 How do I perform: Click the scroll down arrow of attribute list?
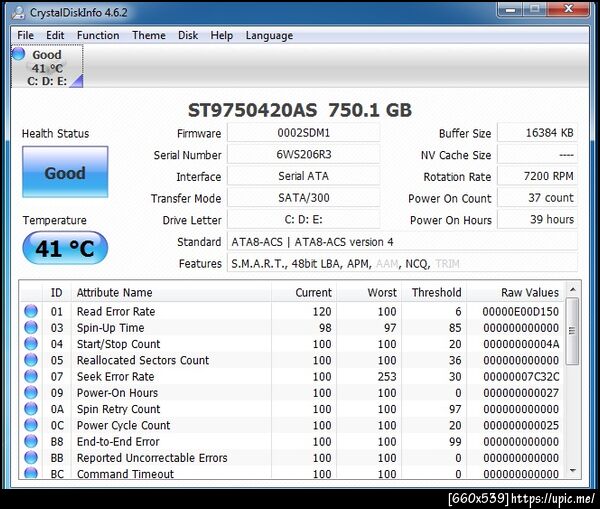point(572,471)
